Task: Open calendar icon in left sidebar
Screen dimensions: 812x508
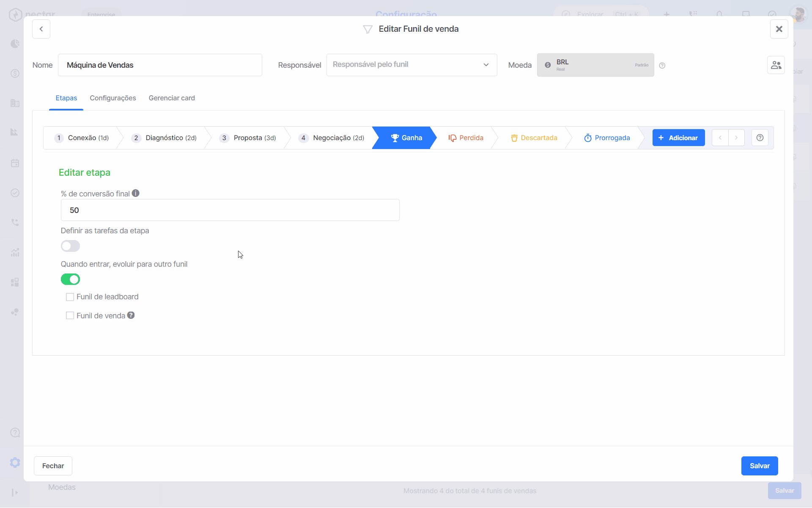Action: tap(15, 163)
